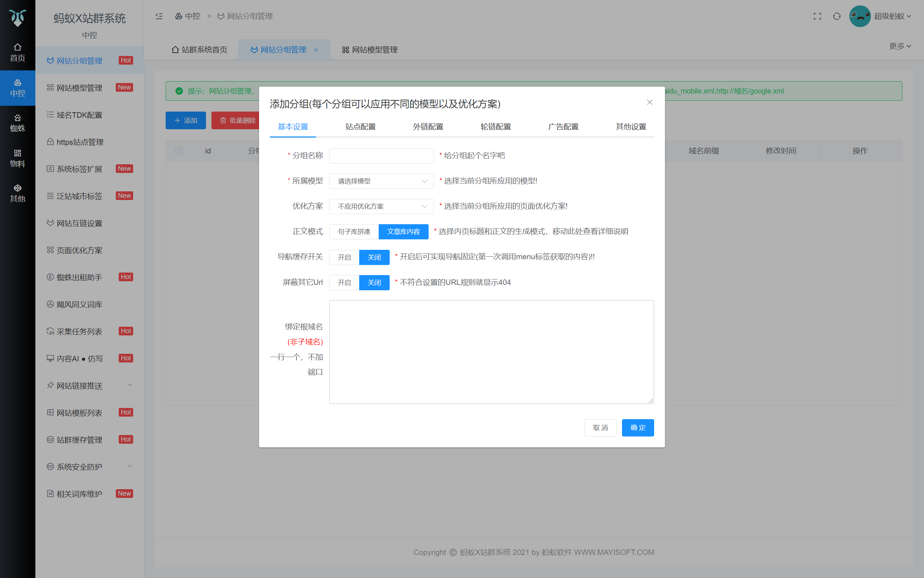The width and height of the screenshot is (924, 578).
Task: Refresh the page via the reload icon
Action: coord(837,16)
